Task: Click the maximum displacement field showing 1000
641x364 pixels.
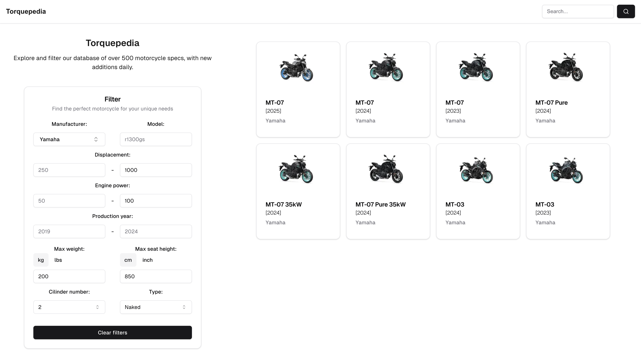Action: tap(156, 170)
